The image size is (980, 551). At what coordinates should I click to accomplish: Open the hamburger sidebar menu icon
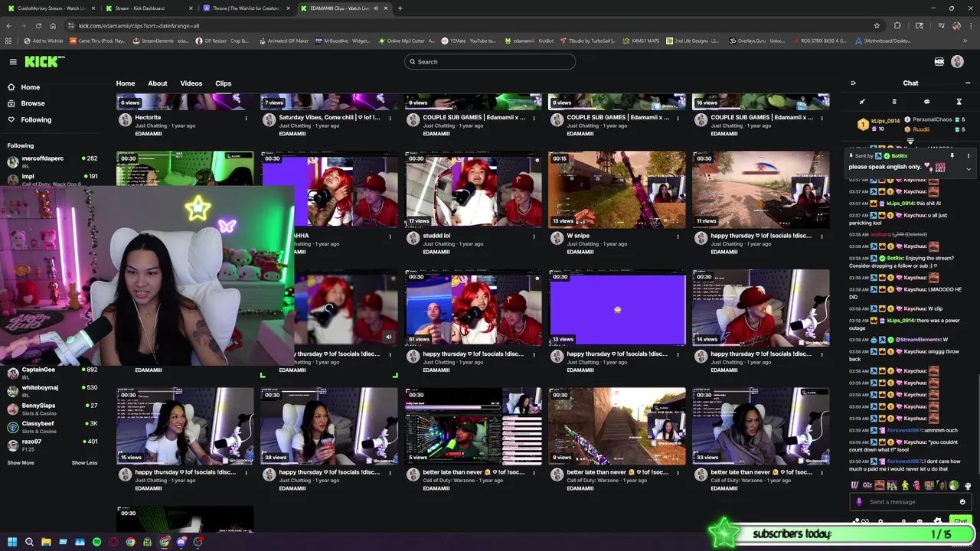[x=13, y=62]
